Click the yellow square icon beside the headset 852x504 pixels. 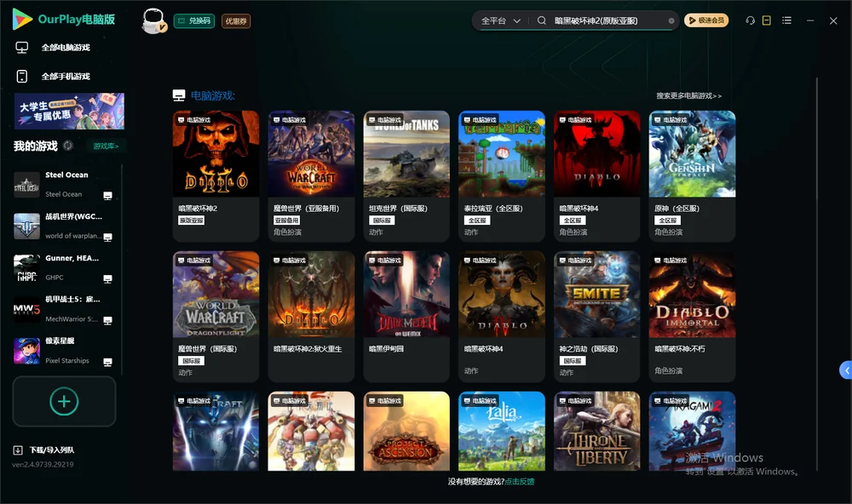point(767,20)
